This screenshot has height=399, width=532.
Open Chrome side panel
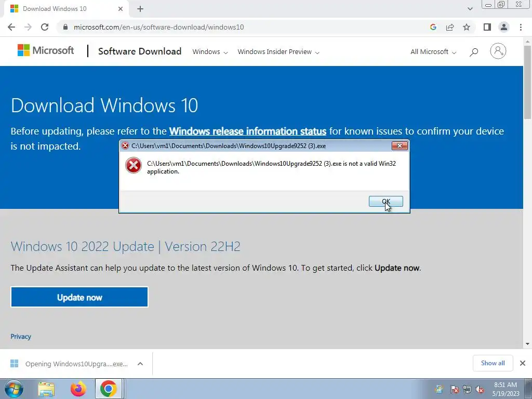pyautogui.click(x=487, y=27)
